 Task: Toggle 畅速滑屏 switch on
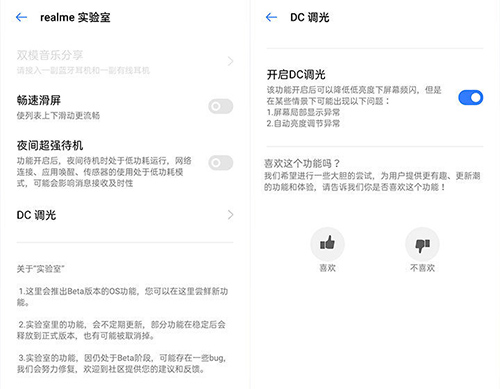221,106
